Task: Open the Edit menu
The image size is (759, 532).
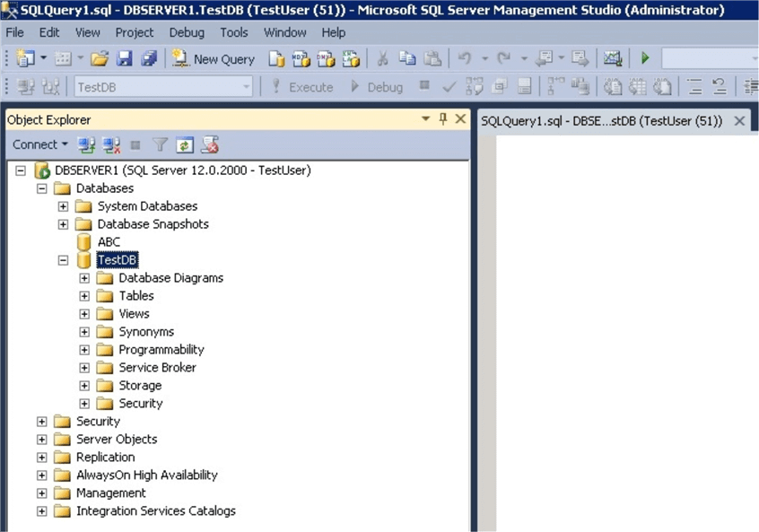Action: pos(49,32)
